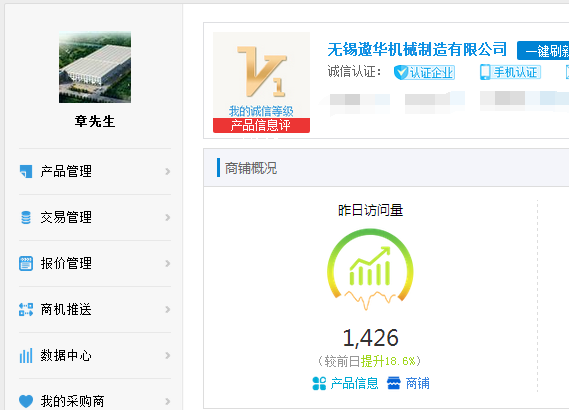Expand the 交易管理 chevron arrow

coord(167,217)
